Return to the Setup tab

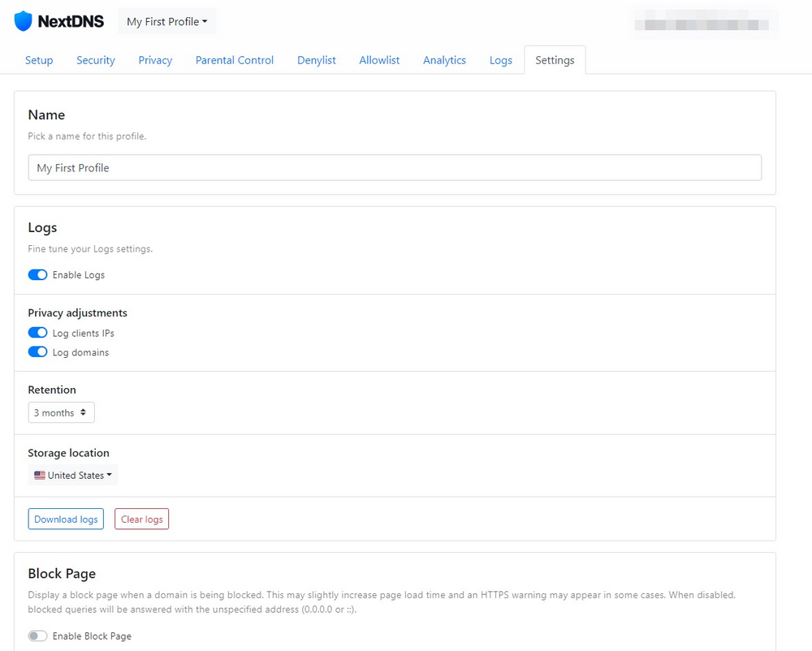pyautogui.click(x=39, y=59)
